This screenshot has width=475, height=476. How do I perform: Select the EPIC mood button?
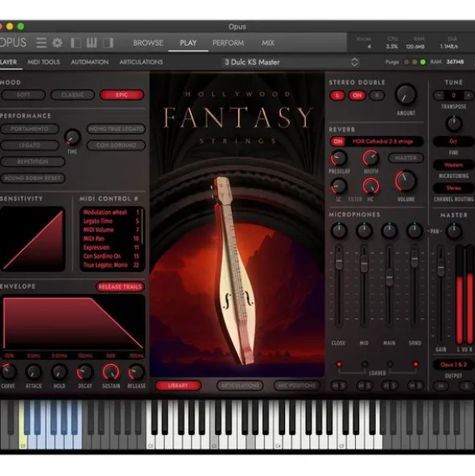(122, 95)
